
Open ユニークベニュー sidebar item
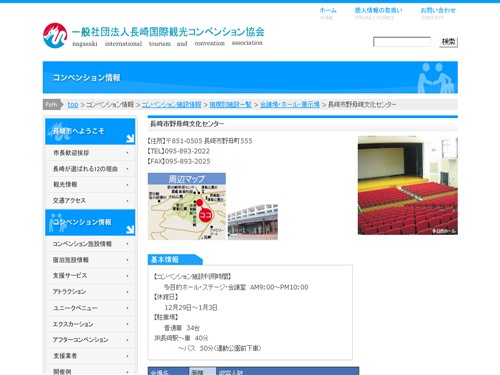tap(90, 308)
